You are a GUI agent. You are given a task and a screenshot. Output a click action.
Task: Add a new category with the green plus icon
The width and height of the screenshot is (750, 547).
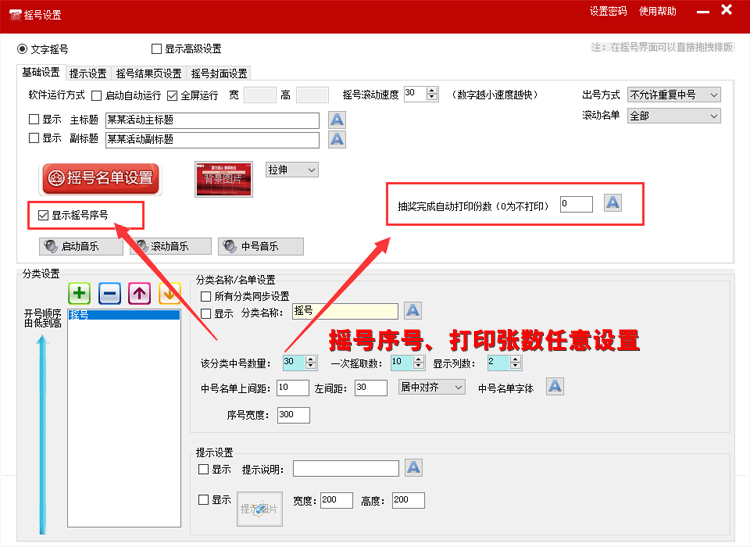click(x=80, y=293)
